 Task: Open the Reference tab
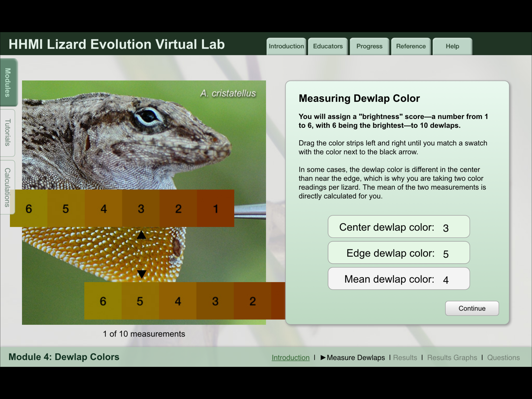tap(411, 46)
